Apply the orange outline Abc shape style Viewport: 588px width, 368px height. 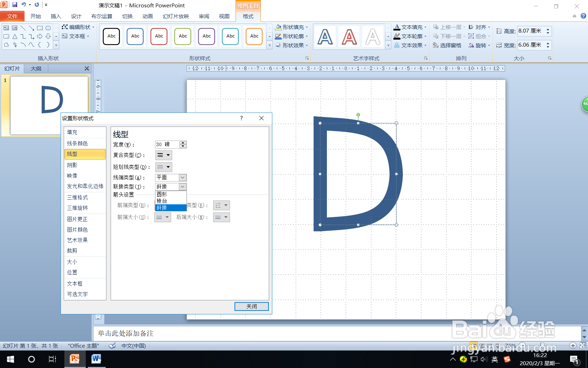pyautogui.click(x=254, y=36)
